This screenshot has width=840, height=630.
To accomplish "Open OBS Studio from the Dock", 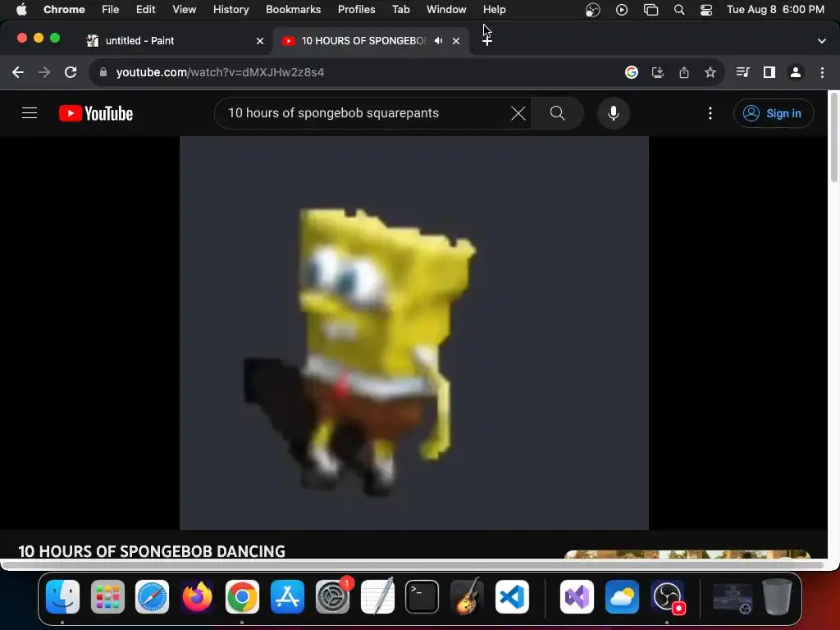I will [x=668, y=596].
